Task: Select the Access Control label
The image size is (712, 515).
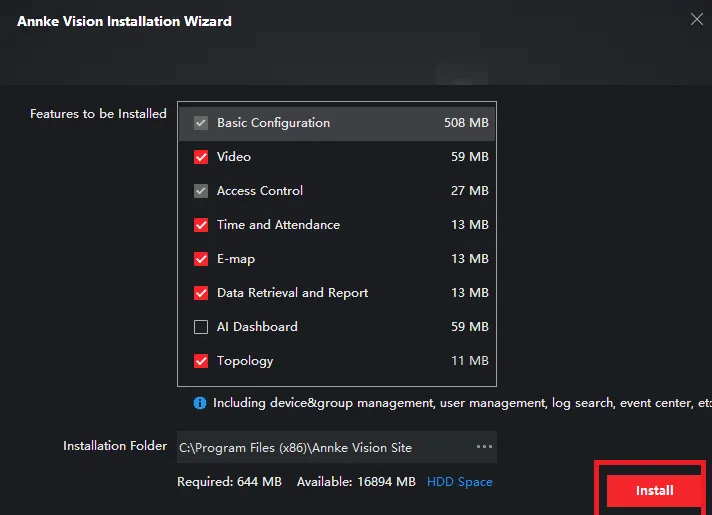Action: (x=260, y=191)
